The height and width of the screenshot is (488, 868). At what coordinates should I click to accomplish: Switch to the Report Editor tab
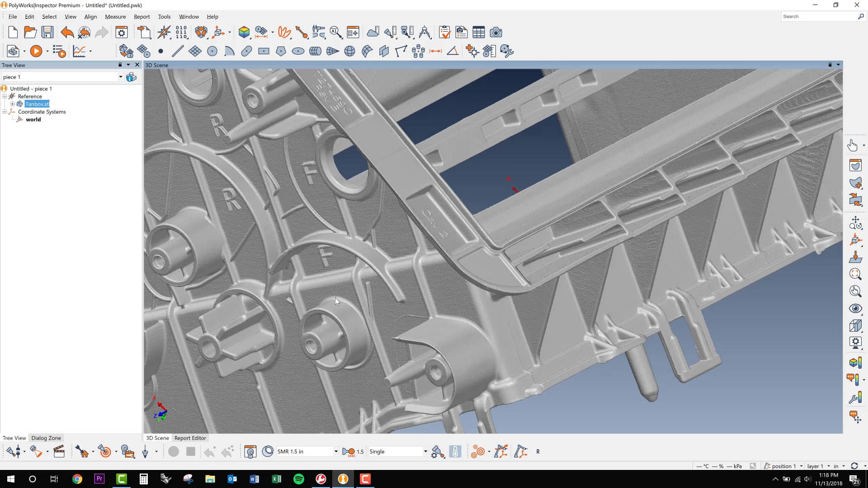click(x=190, y=438)
